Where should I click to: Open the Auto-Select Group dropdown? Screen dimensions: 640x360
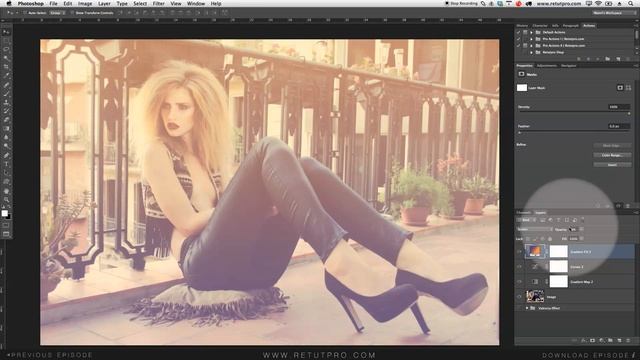point(57,13)
